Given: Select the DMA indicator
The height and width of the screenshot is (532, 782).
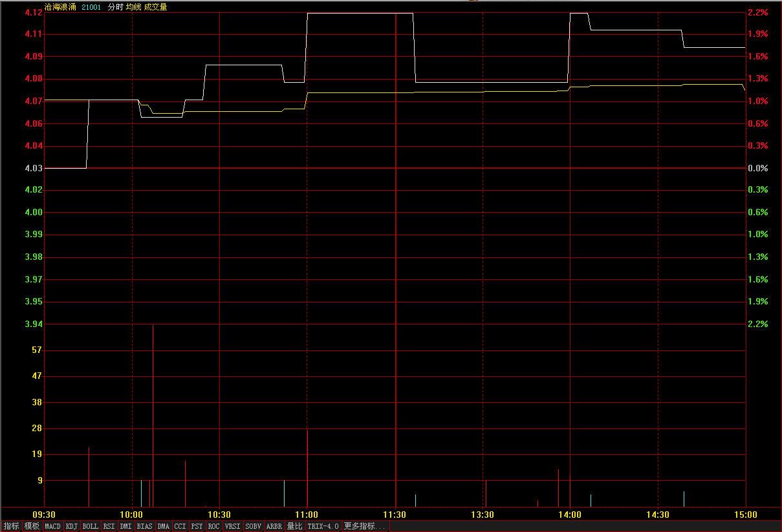Looking at the screenshot, I should [164, 526].
